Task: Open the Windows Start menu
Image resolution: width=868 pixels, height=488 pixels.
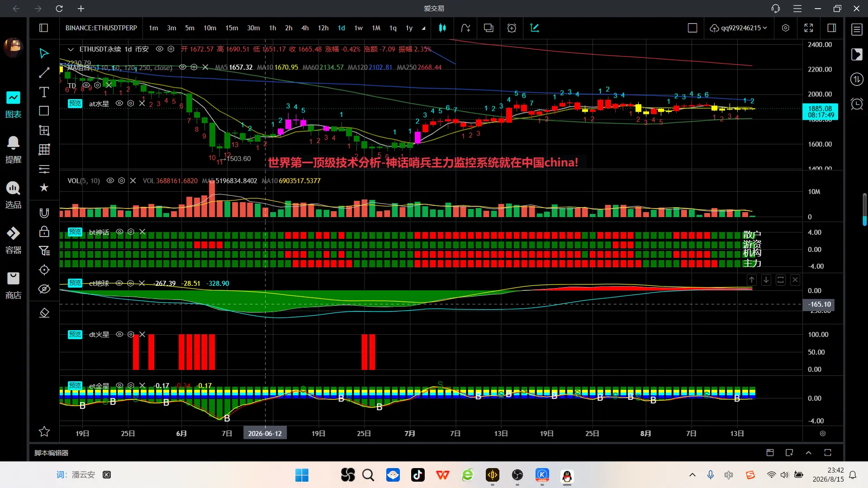Action: pos(302,475)
